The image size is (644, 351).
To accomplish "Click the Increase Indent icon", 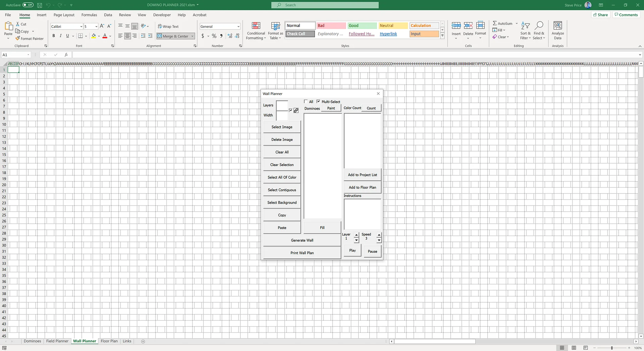I will [x=150, y=36].
